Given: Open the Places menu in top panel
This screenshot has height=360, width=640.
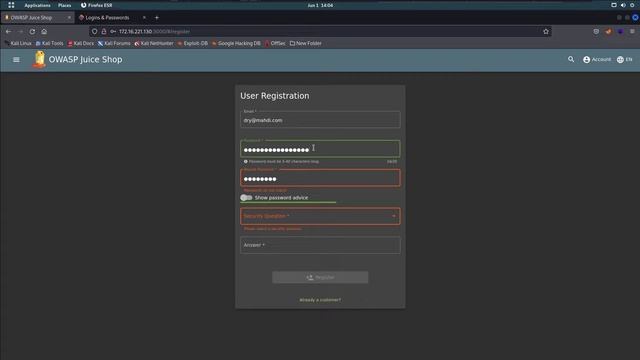Looking at the screenshot, I should tap(64, 5).
